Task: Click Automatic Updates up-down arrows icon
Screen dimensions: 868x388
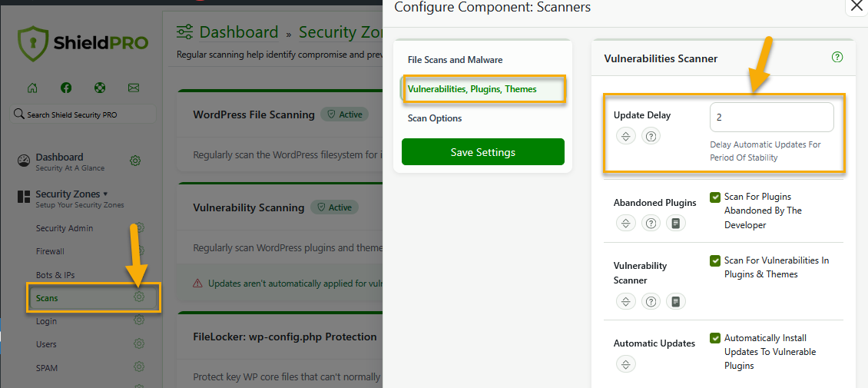Action: coord(626,364)
